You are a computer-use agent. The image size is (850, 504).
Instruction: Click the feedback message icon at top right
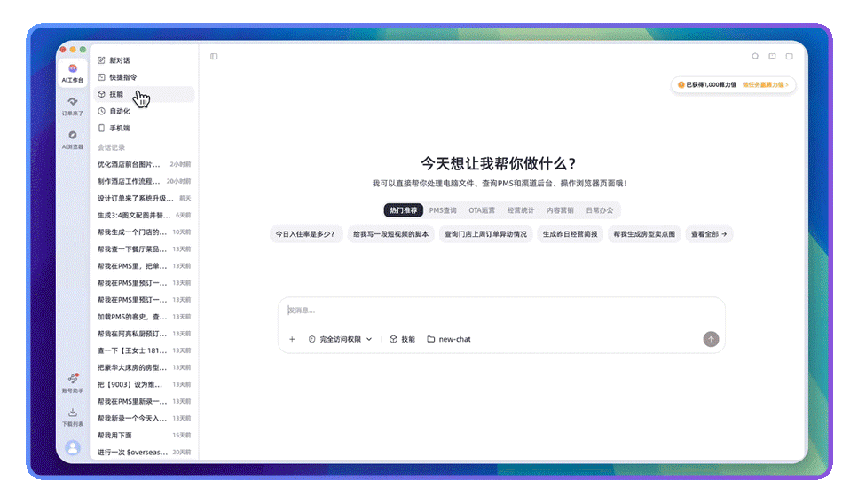[773, 57]
